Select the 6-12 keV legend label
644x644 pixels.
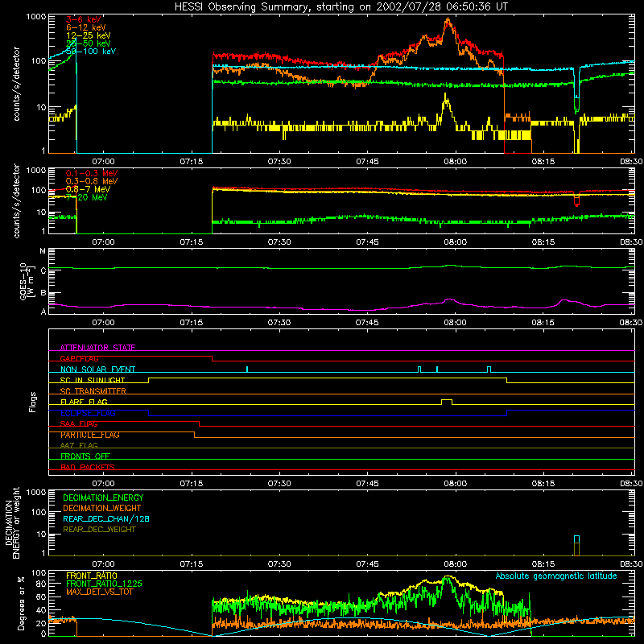tap(86, 27)
